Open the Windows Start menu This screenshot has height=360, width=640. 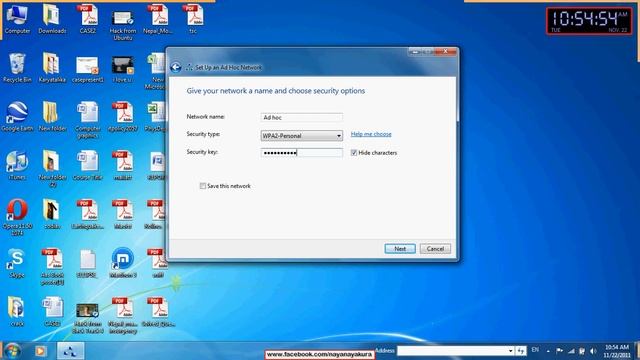coord(12,351)
